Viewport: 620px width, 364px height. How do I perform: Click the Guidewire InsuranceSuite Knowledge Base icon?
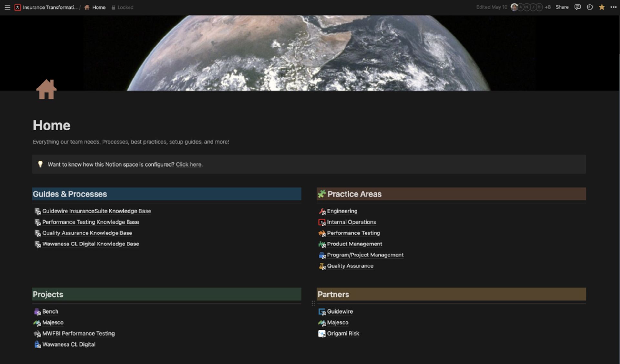click(37, 211)
